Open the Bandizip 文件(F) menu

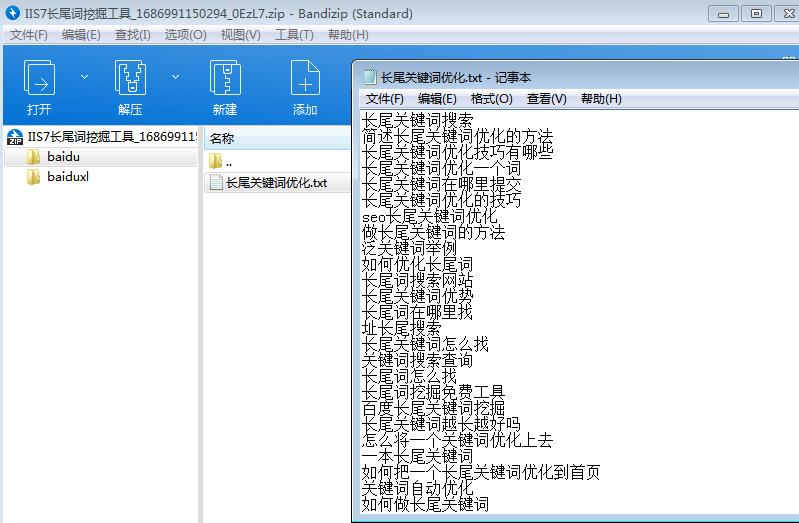point(29,35)
